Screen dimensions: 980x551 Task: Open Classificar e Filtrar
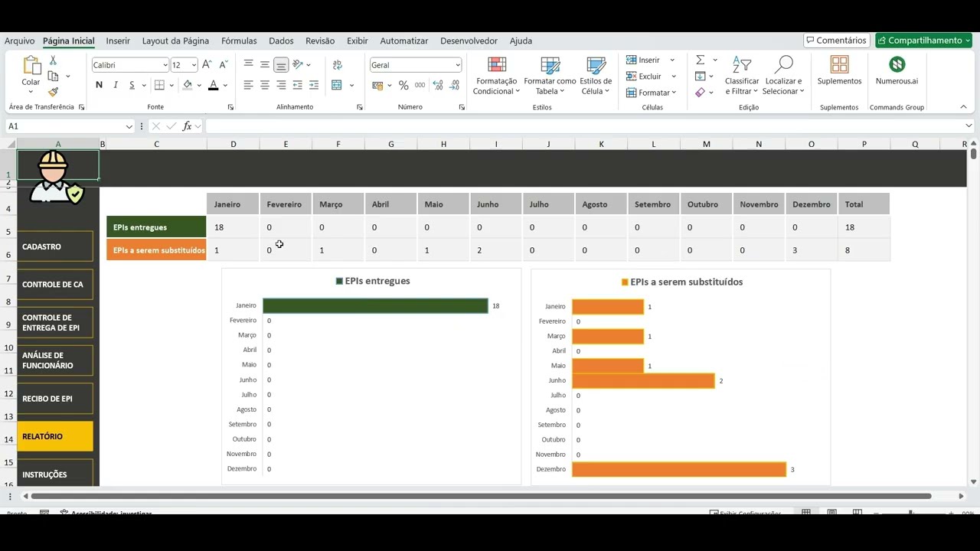(x=742, y=76)
